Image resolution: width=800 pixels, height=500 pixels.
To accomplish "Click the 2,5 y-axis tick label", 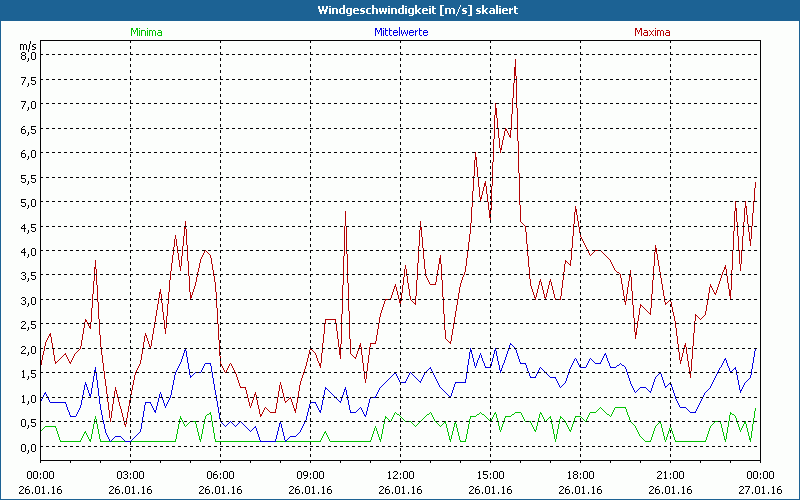I will 28,325.
